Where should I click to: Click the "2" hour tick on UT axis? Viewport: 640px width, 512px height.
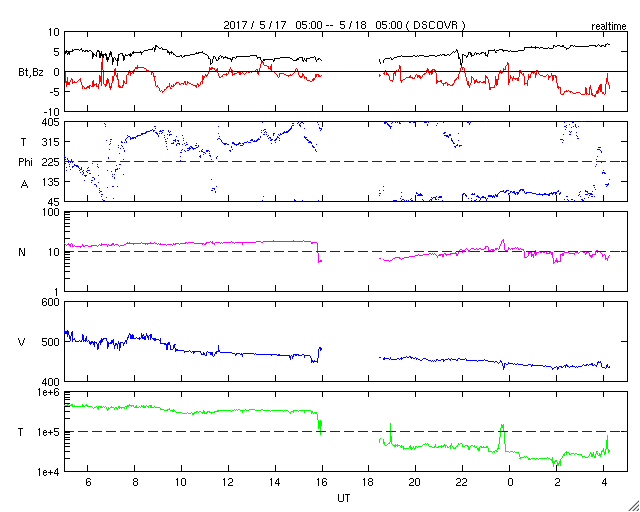tap(557, 481)
